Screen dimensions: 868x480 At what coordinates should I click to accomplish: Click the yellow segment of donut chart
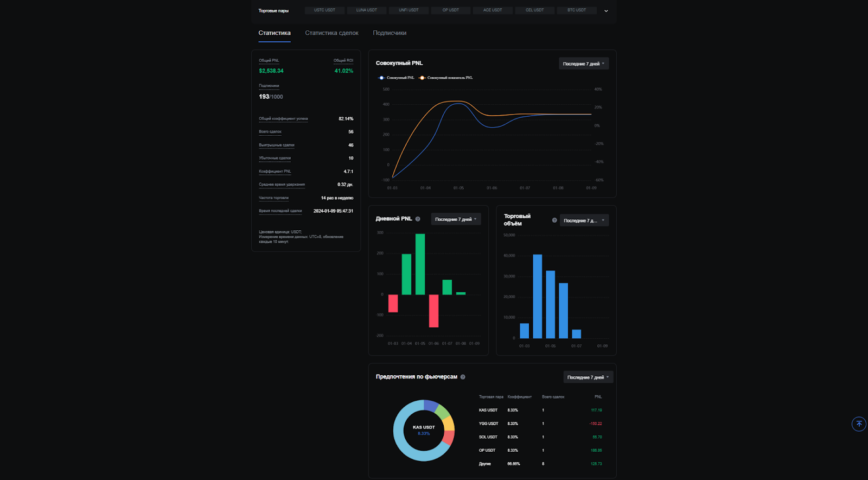click(x=449, y=424)
